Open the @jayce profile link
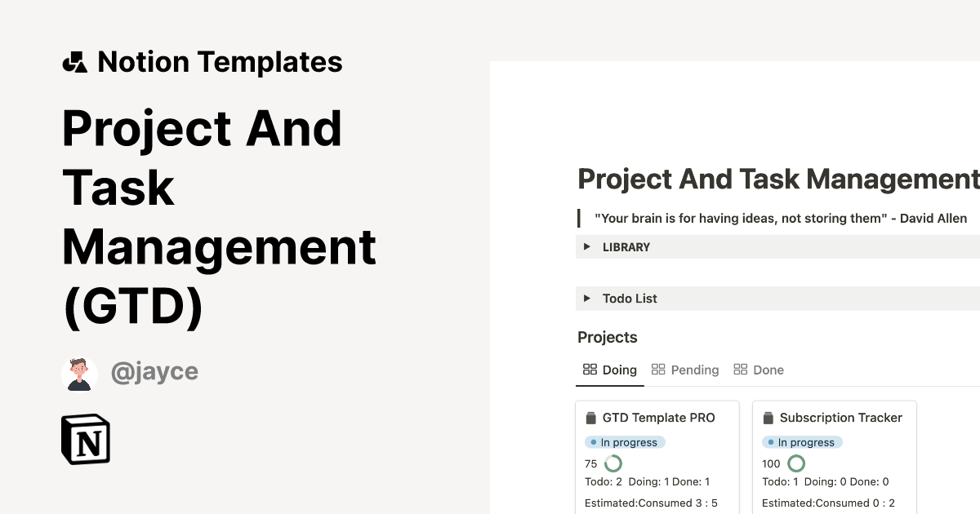The image size is (980, 514). coord(154,372)
